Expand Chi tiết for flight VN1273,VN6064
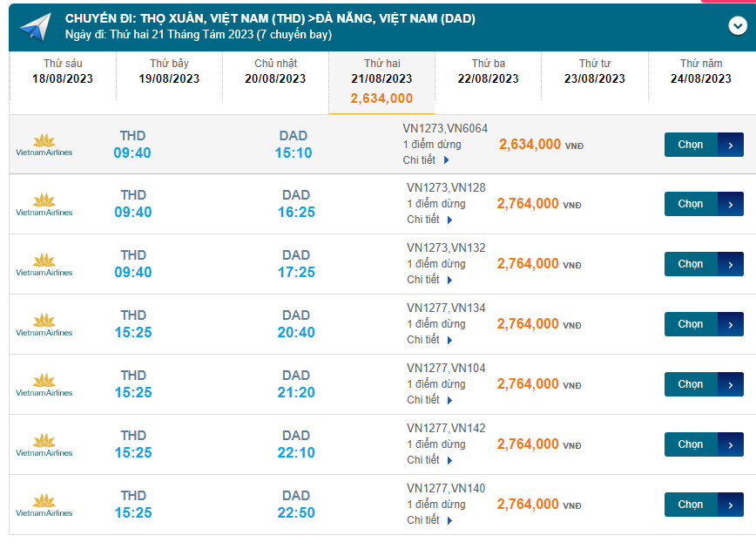The width and height of the screenshot is (756, 549). pyautogui.click(x=426, y=160)
